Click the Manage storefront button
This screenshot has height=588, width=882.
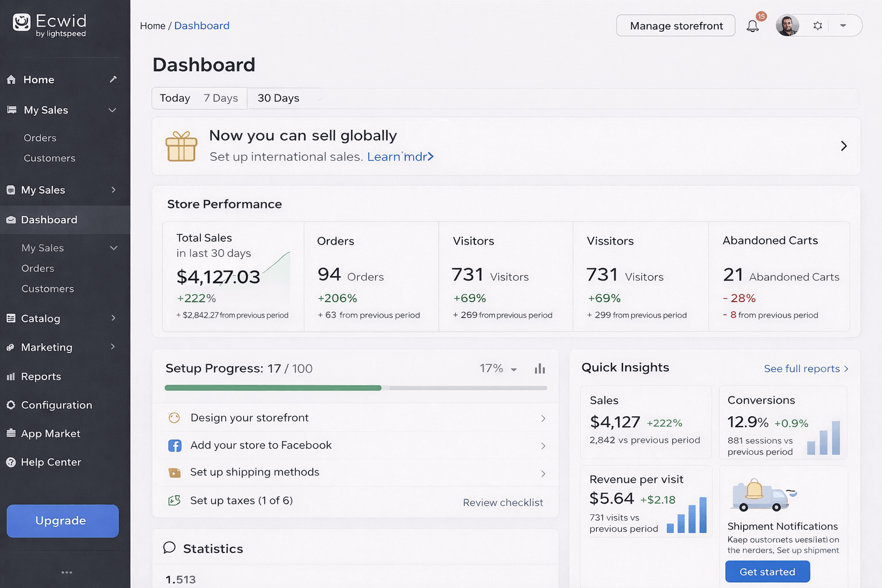[675, 26]
